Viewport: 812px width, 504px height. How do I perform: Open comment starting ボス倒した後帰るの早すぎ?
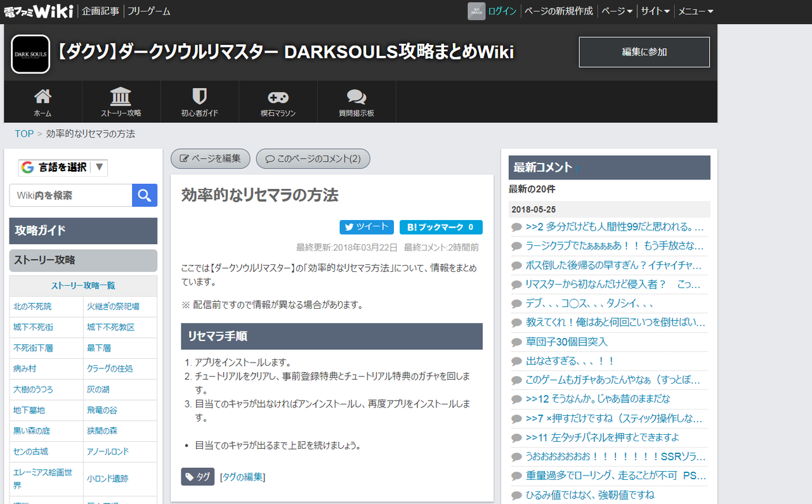point(615,265)
